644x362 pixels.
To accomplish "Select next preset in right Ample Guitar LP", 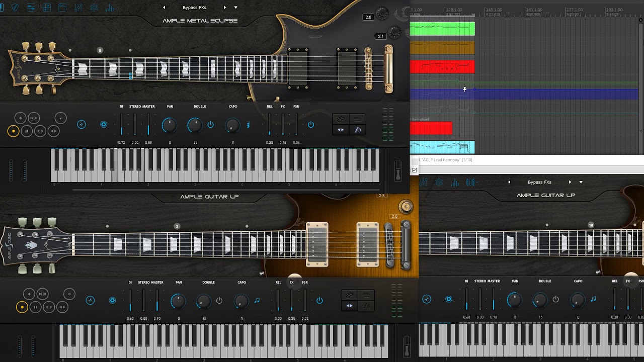I will (x=570, y=182).
